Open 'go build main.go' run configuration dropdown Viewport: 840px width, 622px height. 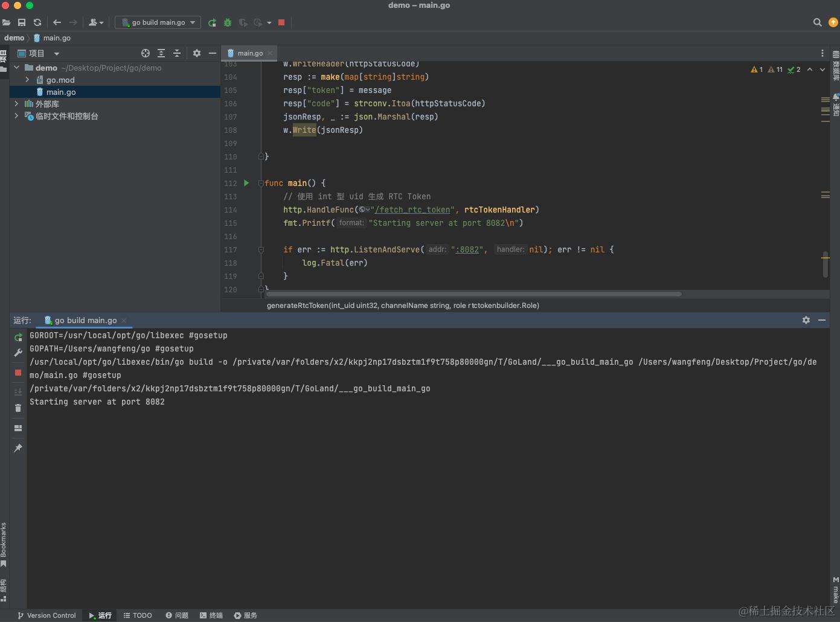158,22
